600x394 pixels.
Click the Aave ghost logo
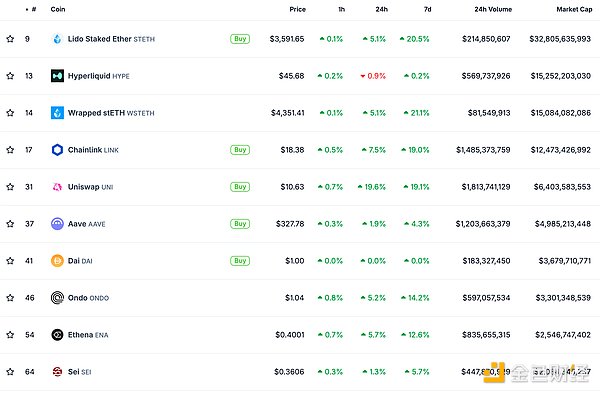point(57,224)
